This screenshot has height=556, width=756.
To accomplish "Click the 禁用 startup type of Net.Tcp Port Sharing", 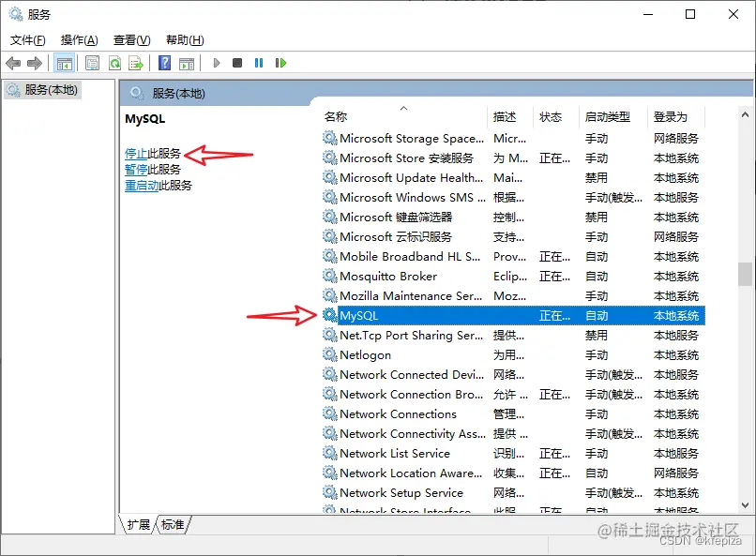I will click(596, 336).
